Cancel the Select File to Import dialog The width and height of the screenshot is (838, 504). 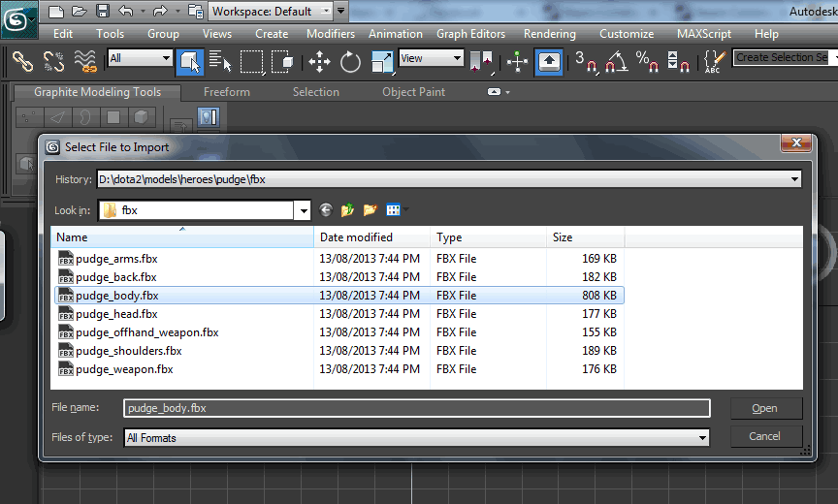[x=766, y=436]
